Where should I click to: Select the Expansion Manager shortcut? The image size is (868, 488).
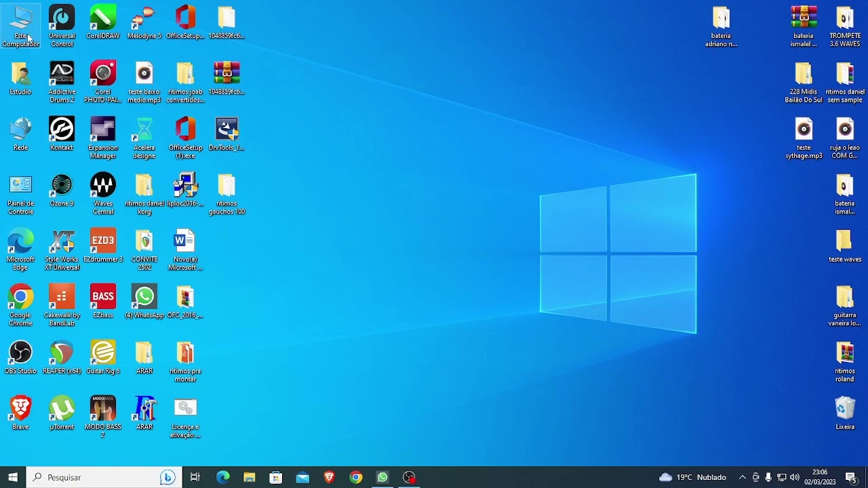tap(103, 138)
